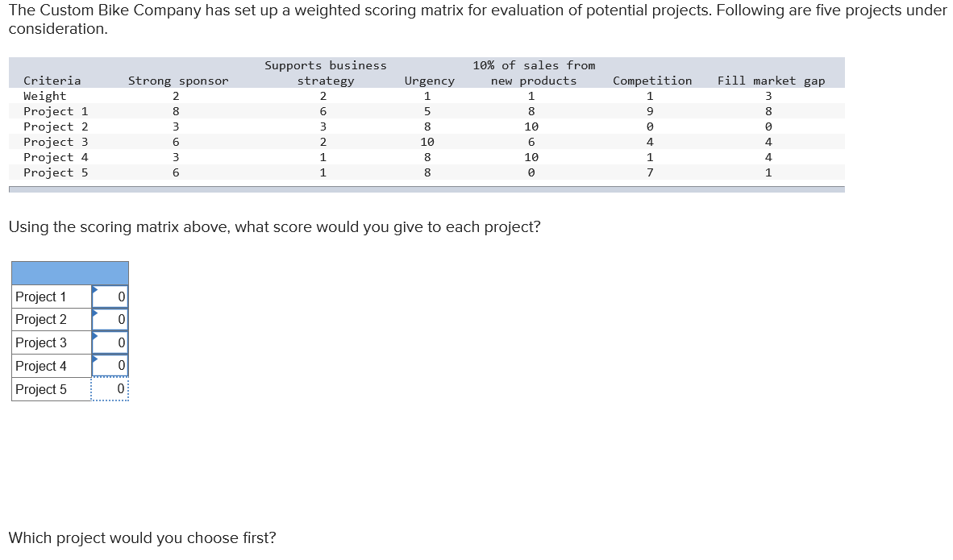Viewport: 953px width, 560px height.
Task: Select the blue header cell above Project 1
Action: (x=69, y=272)
